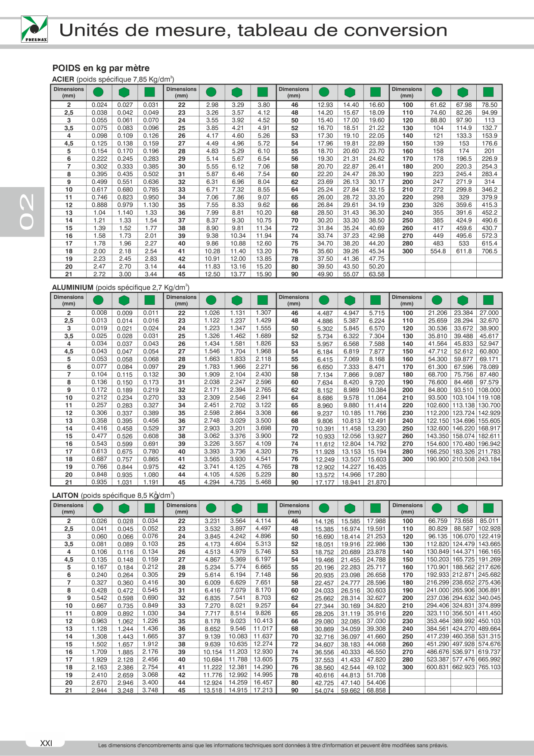Viewport: 534px width, 756px height.
Task: Click the LAITON square icon above 0.034
Action: click(x=149, y=508)
